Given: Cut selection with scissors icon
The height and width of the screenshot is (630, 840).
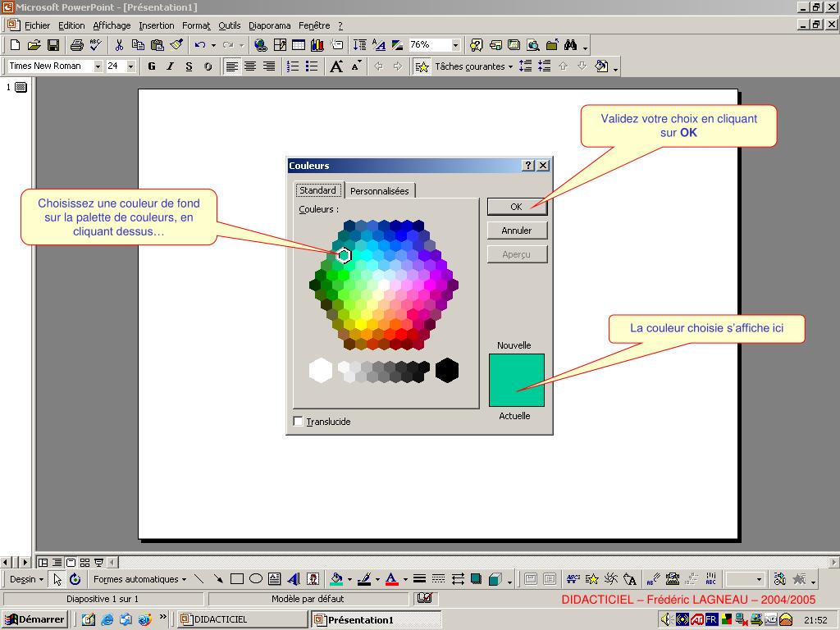Looking at the screenshot, I should (119, 45).
